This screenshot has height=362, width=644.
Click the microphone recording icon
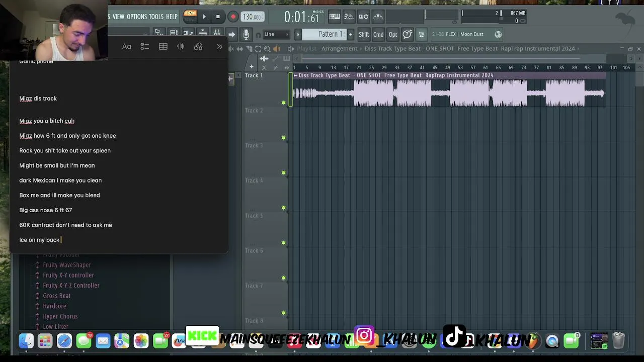(x=246, y=34)
